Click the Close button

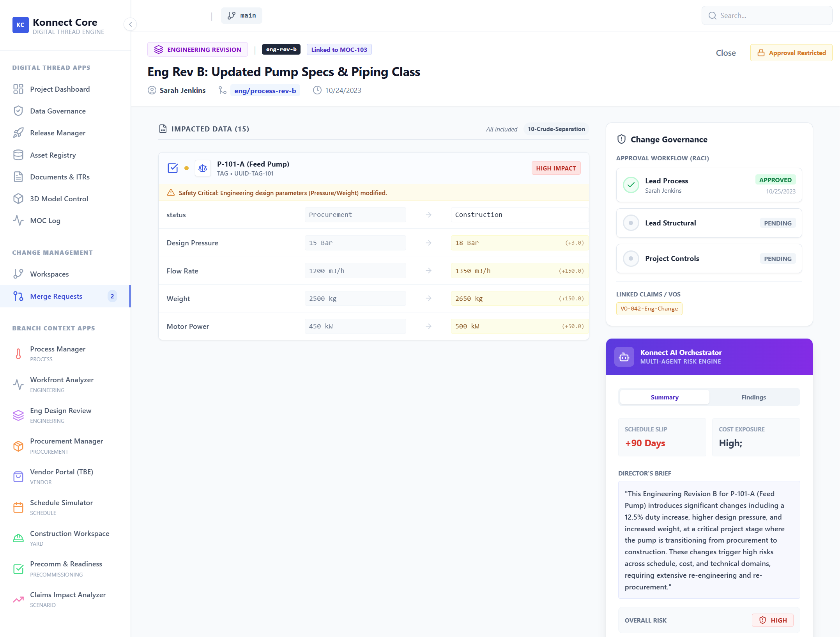click(x=725, y=53)
